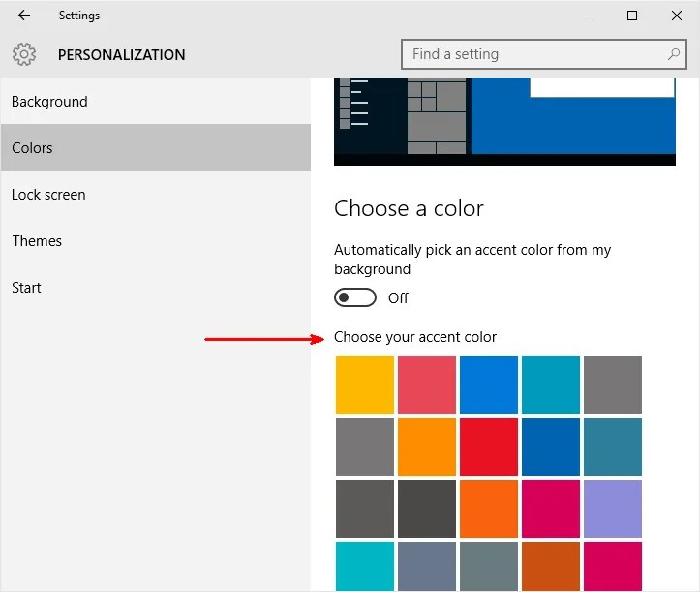This screenshot has height=592, width=700.
Task: Pick the rust brown-orange swatch in bottom row
Action: 551,566
